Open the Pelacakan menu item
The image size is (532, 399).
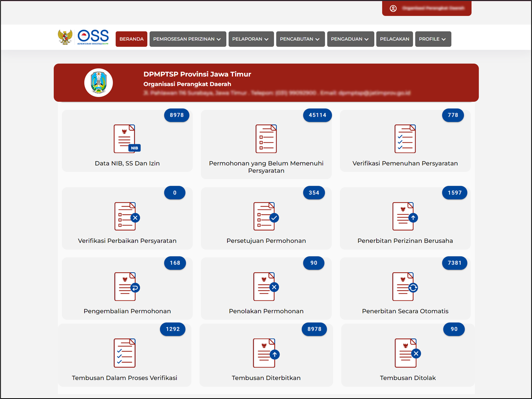[x=394, y=39]
